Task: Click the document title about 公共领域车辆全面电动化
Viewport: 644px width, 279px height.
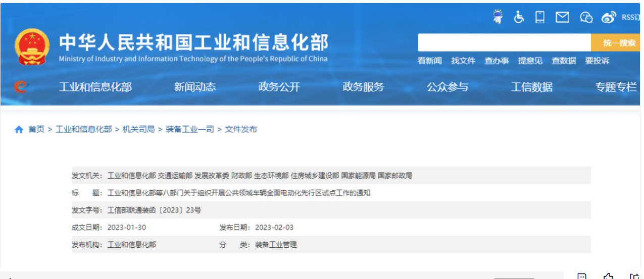Action: pos(239,193)
